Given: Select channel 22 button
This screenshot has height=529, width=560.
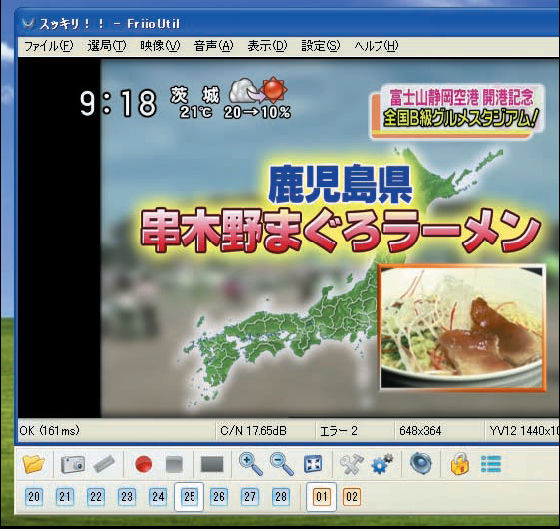Looking at the screenshot, I should (96, 497).
